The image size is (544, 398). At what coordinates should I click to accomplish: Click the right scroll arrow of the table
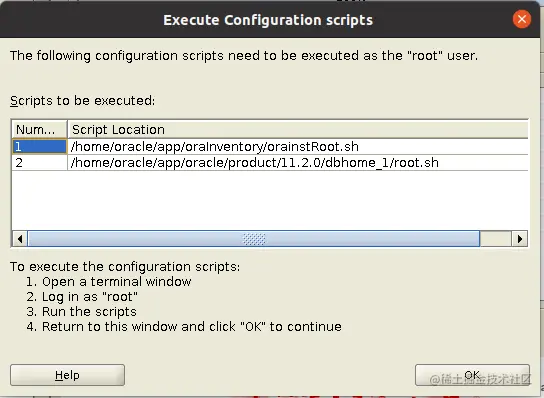[519, 239]
